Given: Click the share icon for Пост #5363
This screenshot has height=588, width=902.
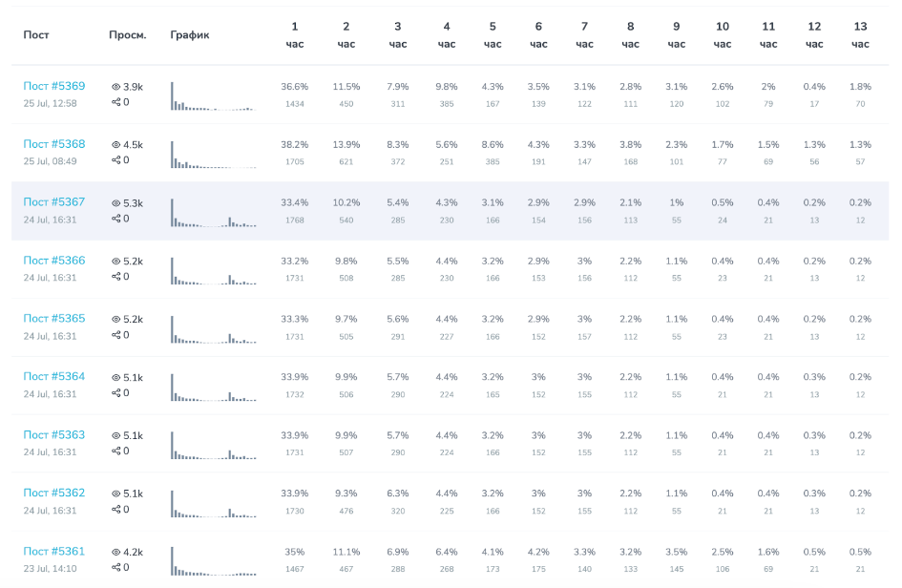Looking at the screenshot, I should [x=115, y=451].
